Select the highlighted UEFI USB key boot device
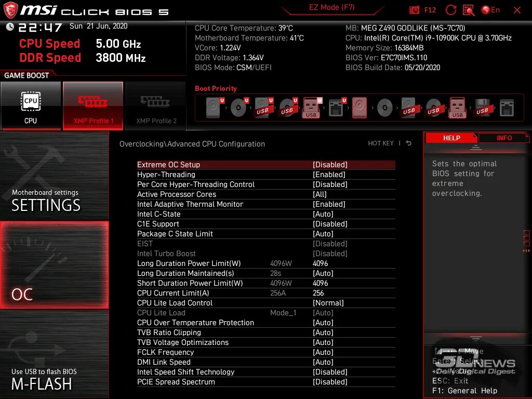The image size is (532, 399). (x=312, y=108)
